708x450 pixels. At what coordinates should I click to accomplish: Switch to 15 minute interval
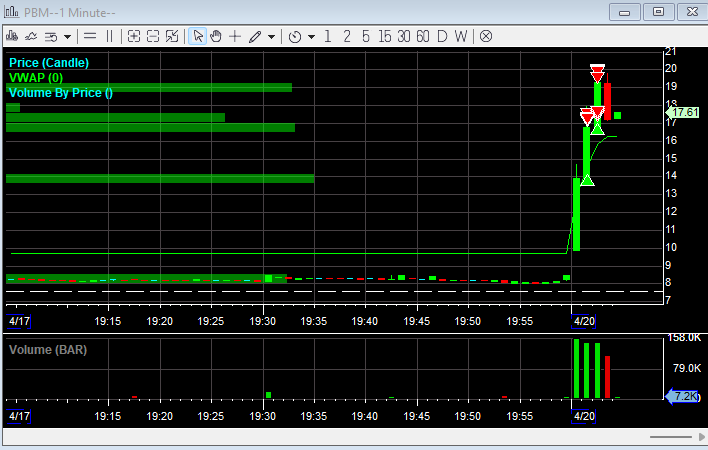tap(385, 36)
